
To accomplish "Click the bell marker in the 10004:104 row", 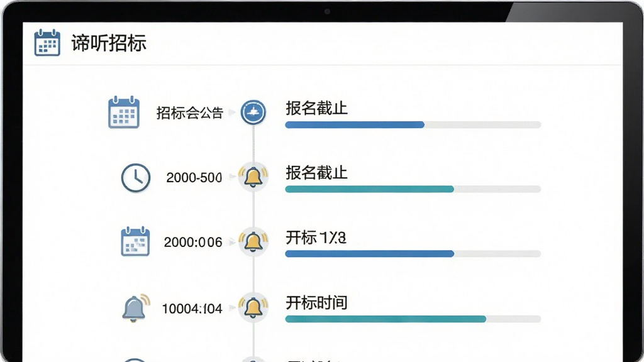I will [x=253, y=307].
